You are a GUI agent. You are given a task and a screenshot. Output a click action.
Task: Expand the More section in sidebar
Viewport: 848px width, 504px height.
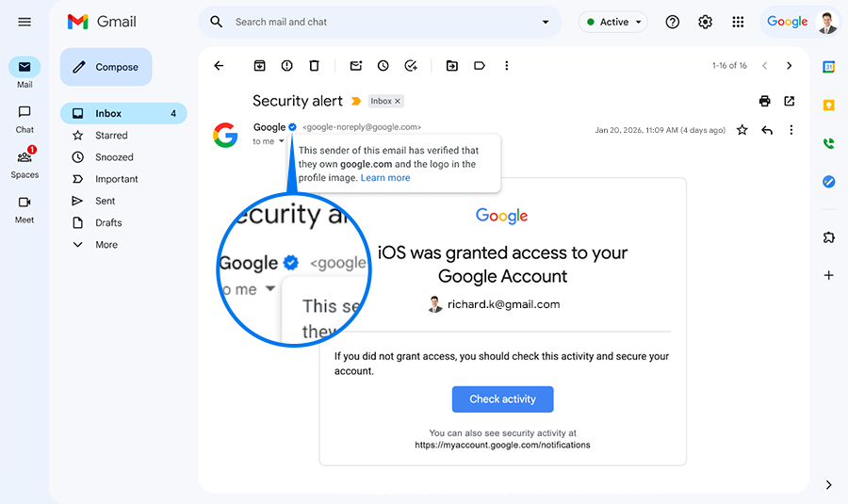pos(106,245)
